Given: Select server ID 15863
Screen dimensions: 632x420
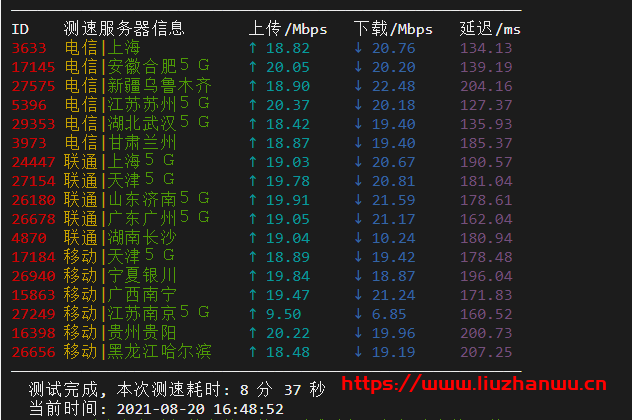Looking at the screenshot, I should pos(33,295).
